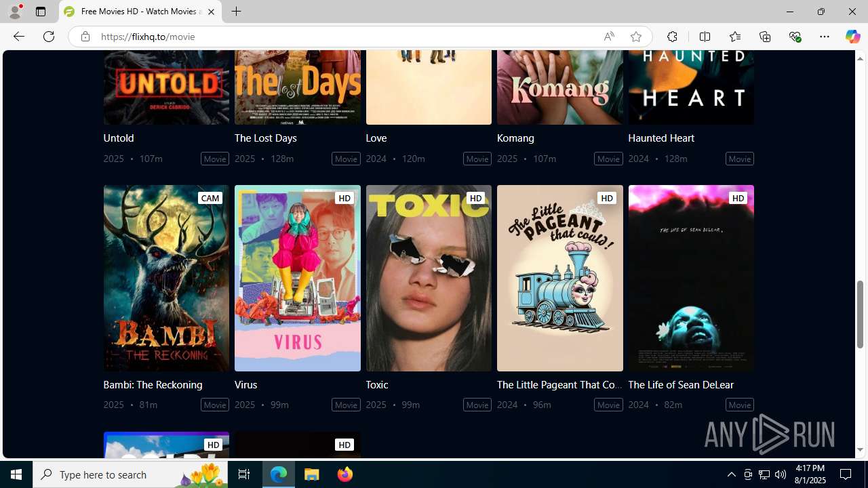Click the Movie tag under Haunted Heart

coord(740,159)
